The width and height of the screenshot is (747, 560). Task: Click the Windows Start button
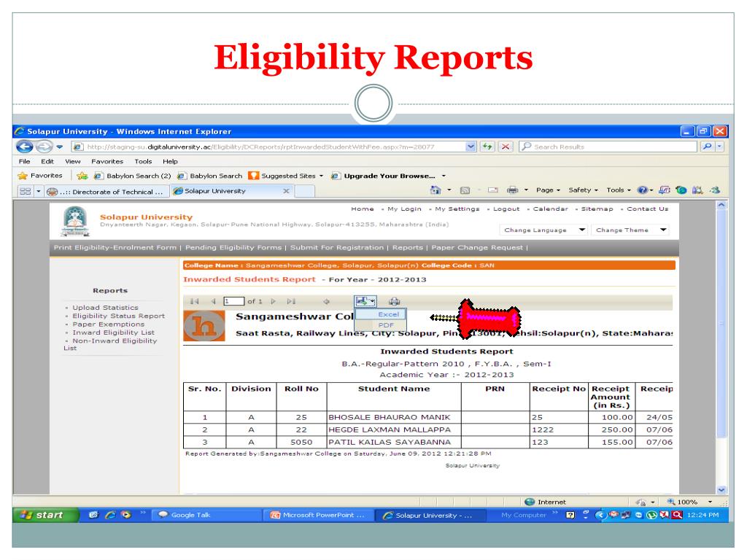[x=44, y=515]
